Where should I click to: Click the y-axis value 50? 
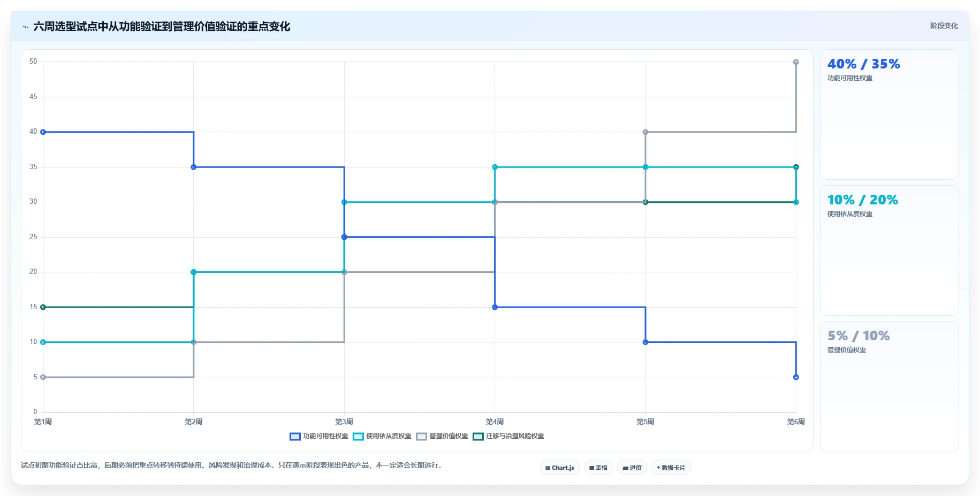[33, 62]
